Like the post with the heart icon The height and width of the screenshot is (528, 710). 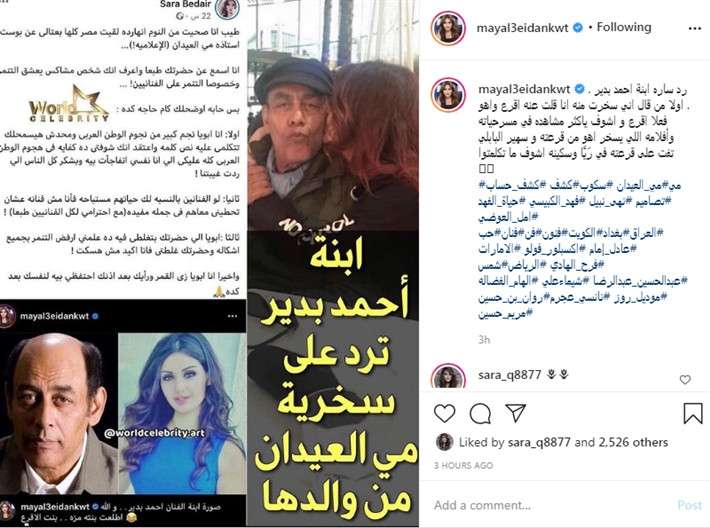[444, 413]
